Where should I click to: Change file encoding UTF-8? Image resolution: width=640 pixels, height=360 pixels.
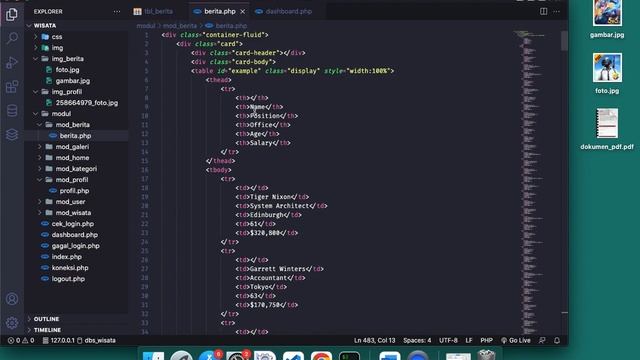coord(448,340)
